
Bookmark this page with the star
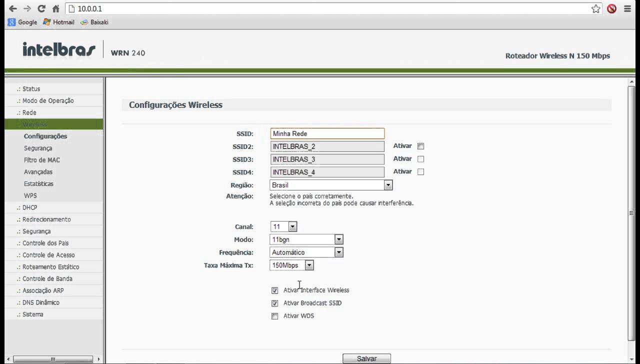596,9
